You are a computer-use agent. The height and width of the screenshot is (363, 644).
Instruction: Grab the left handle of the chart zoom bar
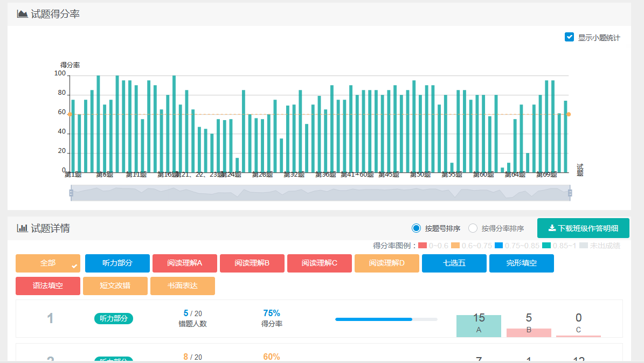(71, 193)
